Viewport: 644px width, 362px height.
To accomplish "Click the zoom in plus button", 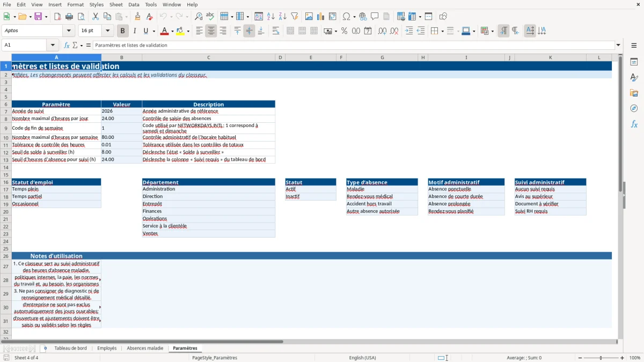I will pos(622,358).
